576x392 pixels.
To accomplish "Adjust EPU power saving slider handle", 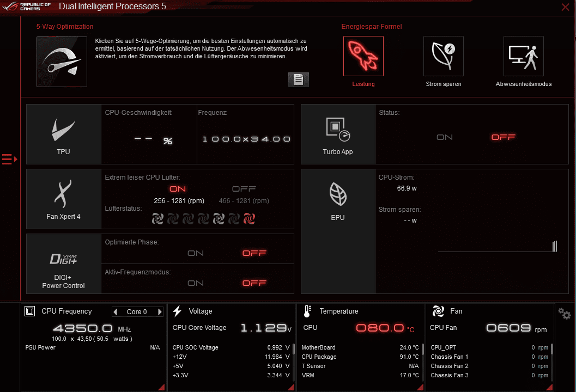I will (555, 246).
